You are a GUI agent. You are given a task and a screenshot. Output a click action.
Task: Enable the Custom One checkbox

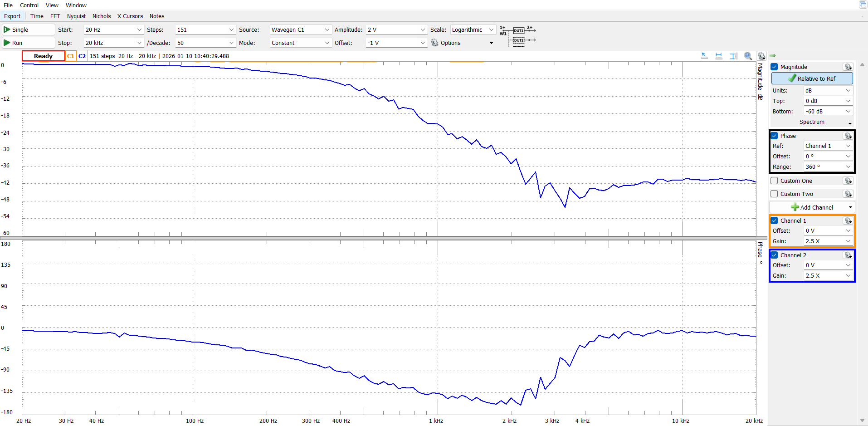(x=775, y=181)
